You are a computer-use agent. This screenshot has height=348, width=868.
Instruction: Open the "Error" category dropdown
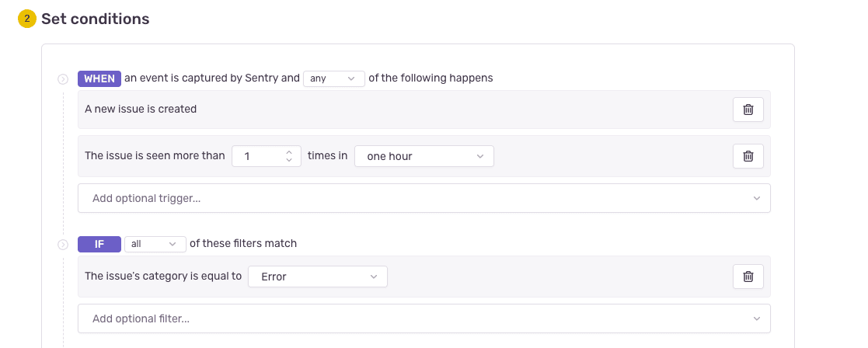click(317, 277)
